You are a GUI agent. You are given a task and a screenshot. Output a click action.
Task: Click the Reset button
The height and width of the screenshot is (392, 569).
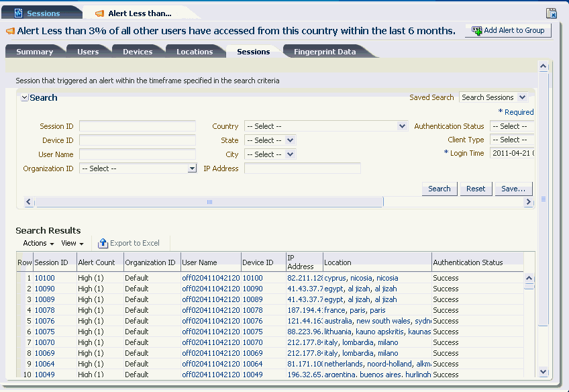[x=476, y=189]
